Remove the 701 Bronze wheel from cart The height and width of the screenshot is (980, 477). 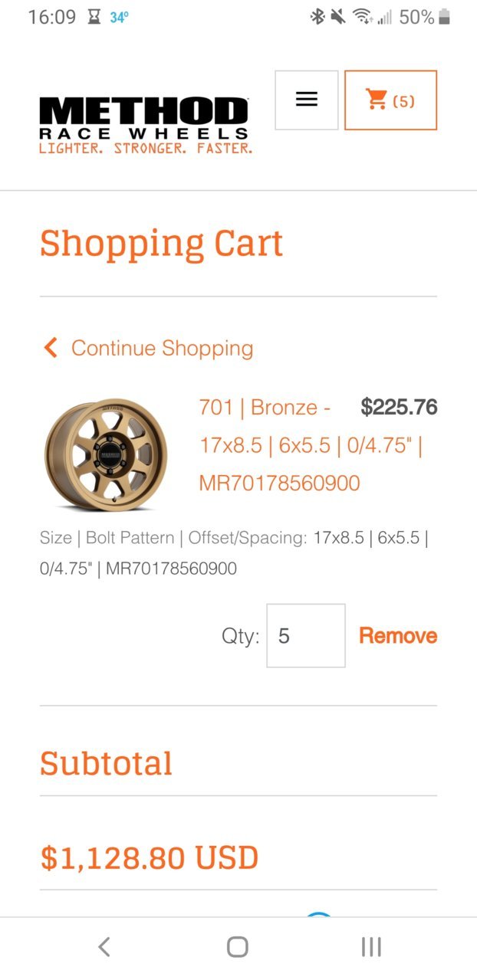[x=398, y=635]
